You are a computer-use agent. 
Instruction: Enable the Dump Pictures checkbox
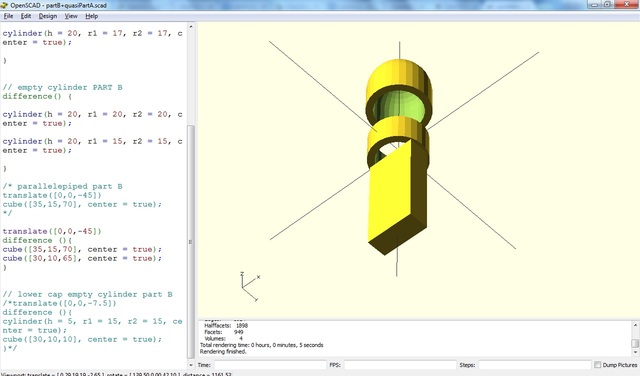598,365
